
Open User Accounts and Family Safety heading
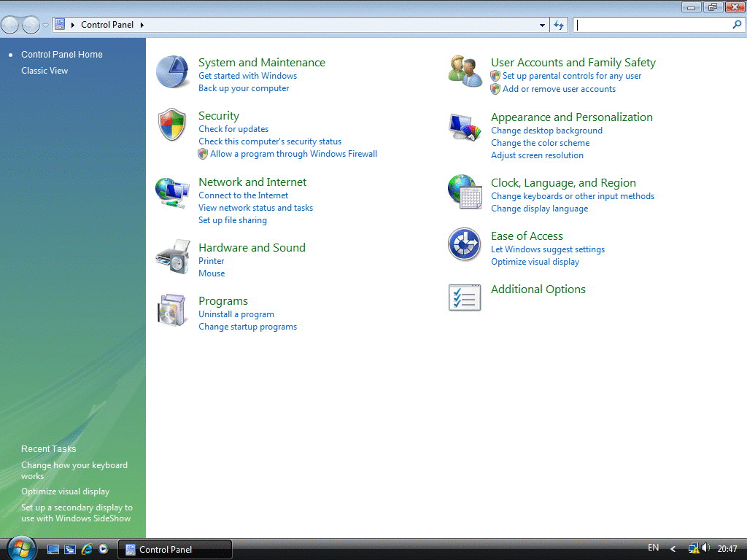(573, 63)
